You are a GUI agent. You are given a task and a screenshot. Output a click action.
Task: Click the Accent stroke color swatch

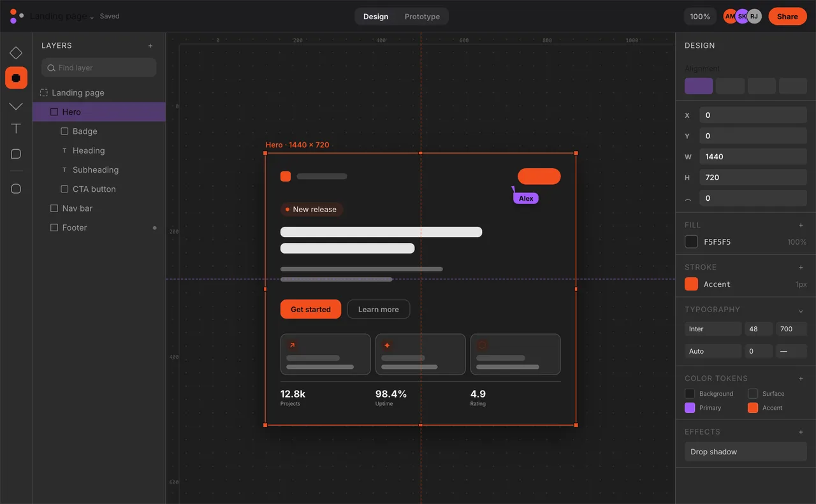[691, 284]
